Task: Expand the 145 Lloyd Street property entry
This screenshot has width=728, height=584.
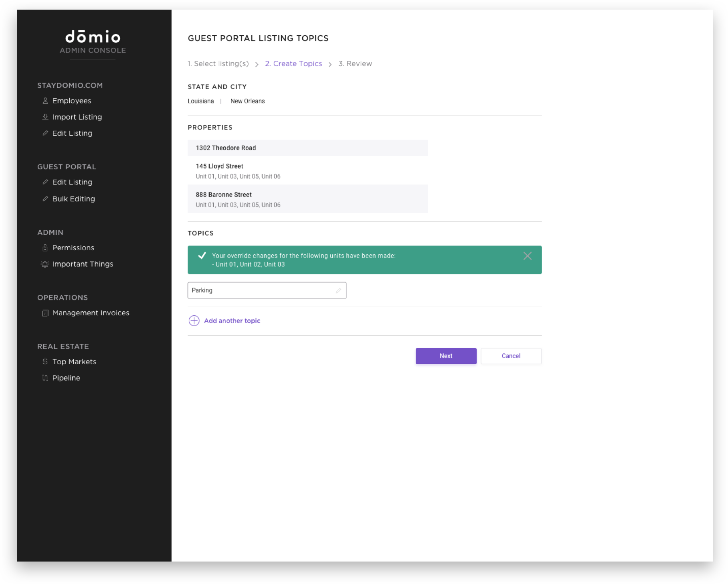Action: tap(307, 170)
